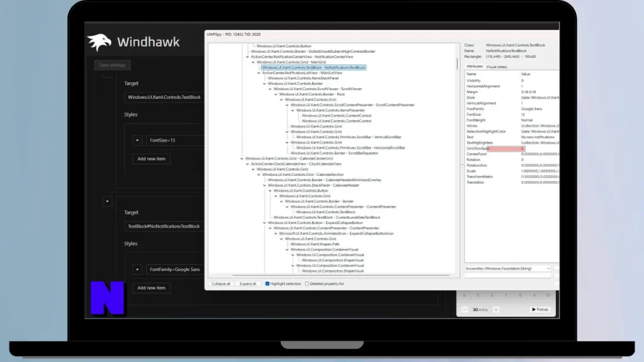
Task: Increase the 30 mins focus duration
Action: click(496, 309)
